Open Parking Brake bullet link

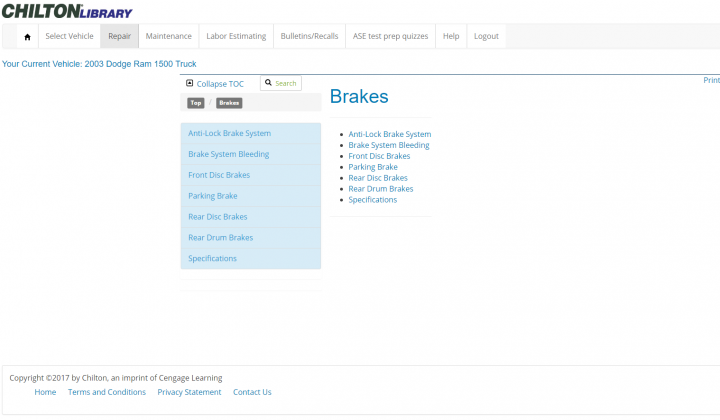pos(373,167)
